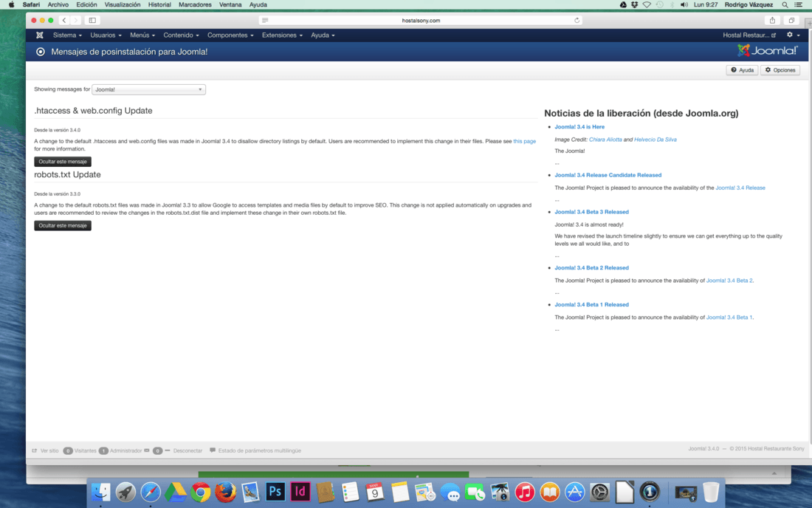812x508 pixels.
Task: Expand the Componentes dropdown menu
Action: pos(230,35)
